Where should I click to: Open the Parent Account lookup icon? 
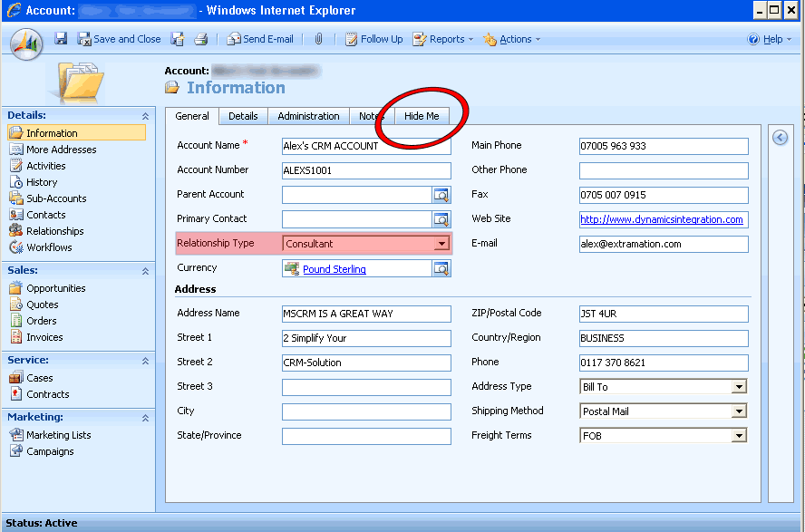coord(441,195)
